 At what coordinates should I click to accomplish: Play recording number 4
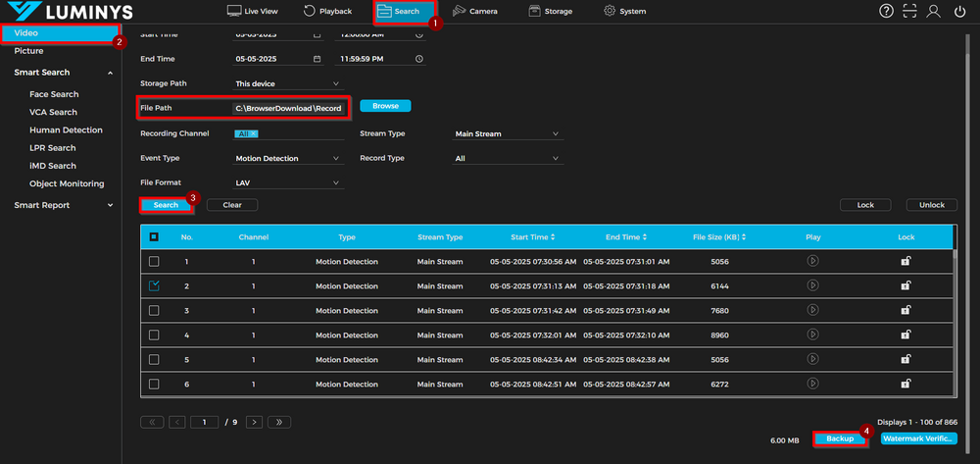click(812, 335)
